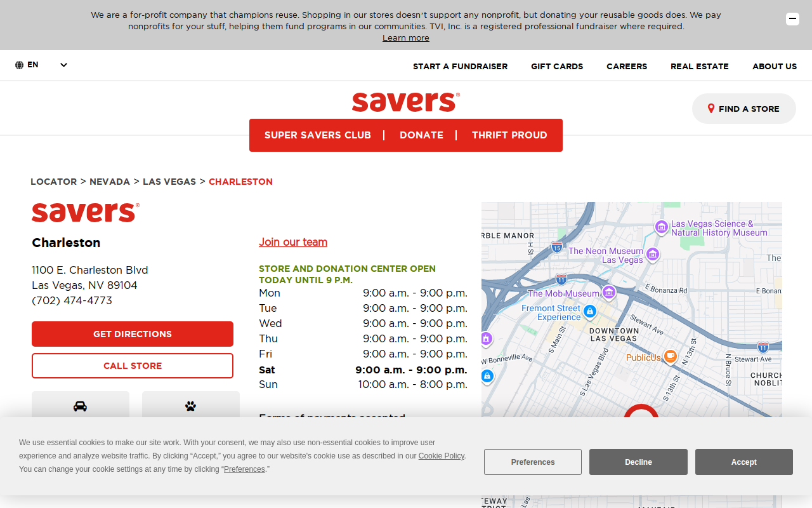Click the Thu hours row
Screen dimensions: 812x508
pyautogui.click(x=363, y=339)
